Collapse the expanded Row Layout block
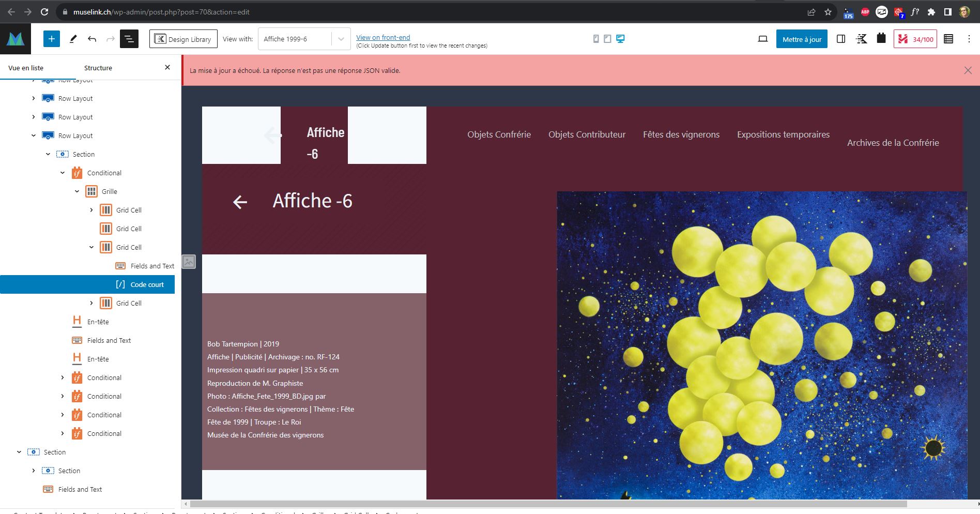The image size is (980, 514). 34,135
